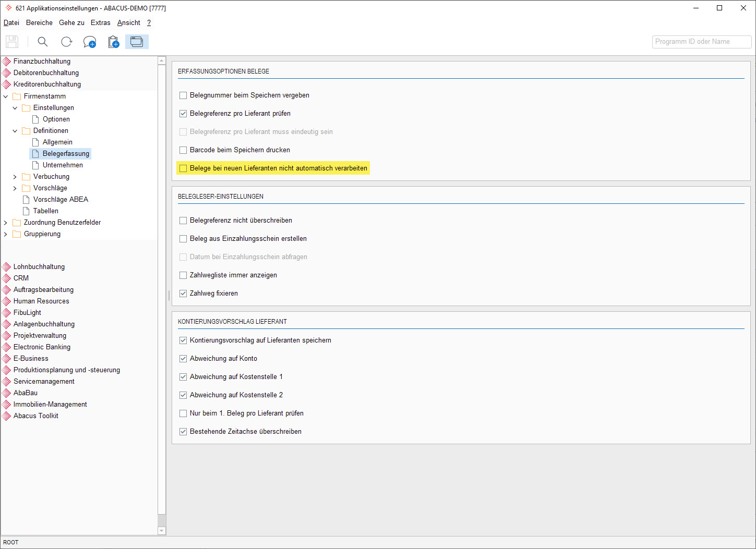Open the Finanzbuchhaltung module in sidebar
Screen dimensions: 756x549
(42, 62)
